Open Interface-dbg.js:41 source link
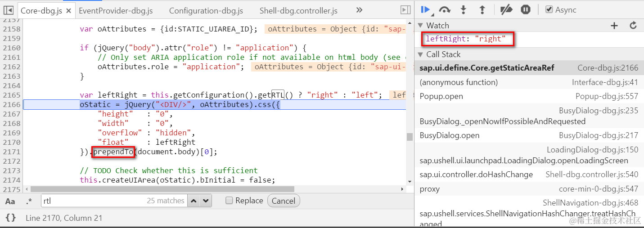Screen dimensions: 644x228 (605, 82)
